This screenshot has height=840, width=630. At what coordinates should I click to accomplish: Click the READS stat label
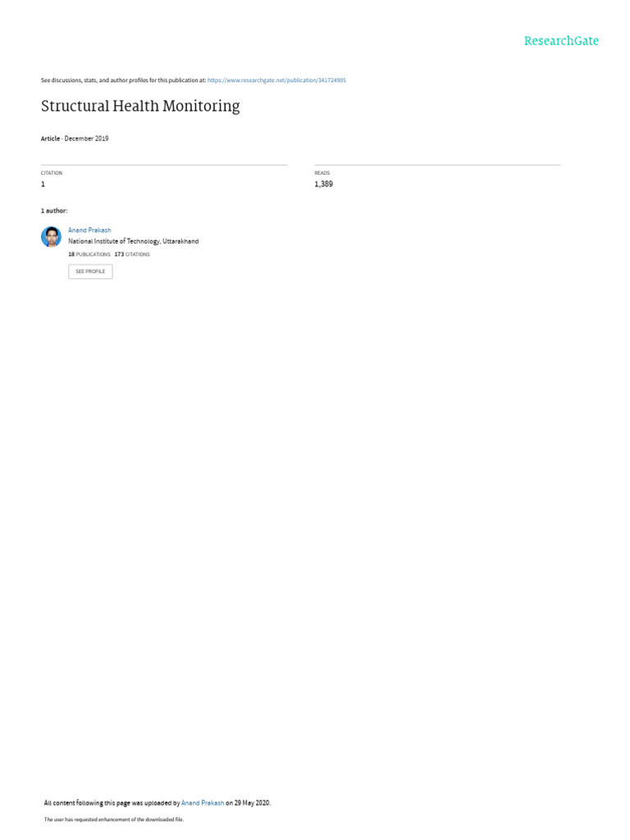(x=322, y=173)
